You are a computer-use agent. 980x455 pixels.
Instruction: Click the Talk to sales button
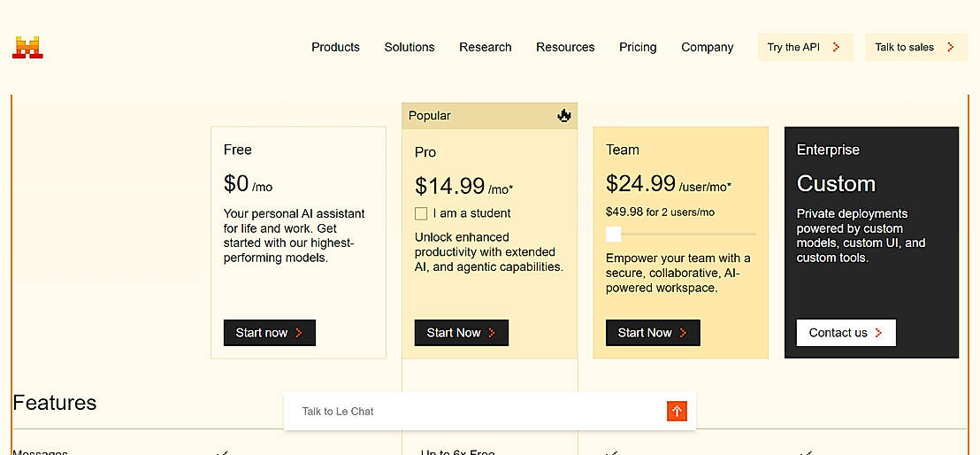pos(916,47)
